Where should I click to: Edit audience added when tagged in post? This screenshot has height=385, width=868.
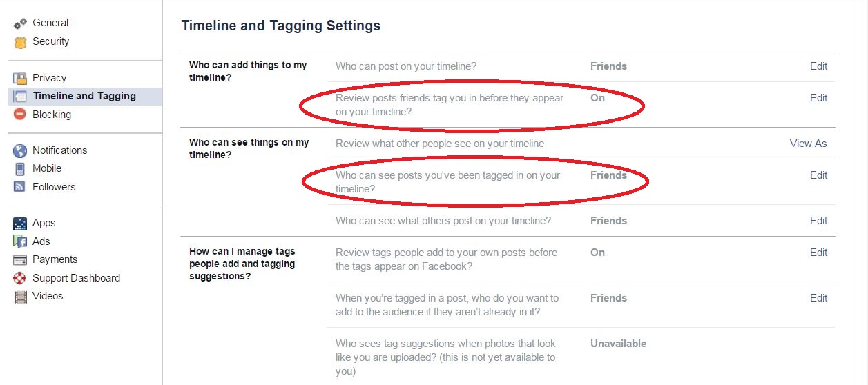click(x=818, y=298)
